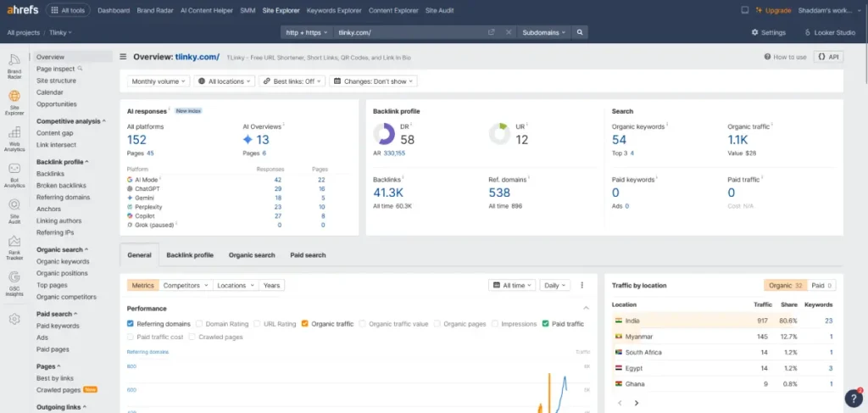
Task: Click the India row in Traffic by location
Action: coord(724,321)
